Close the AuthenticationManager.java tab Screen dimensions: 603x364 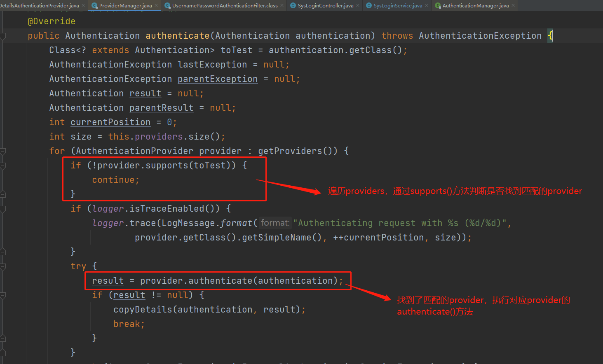[513, 5]
